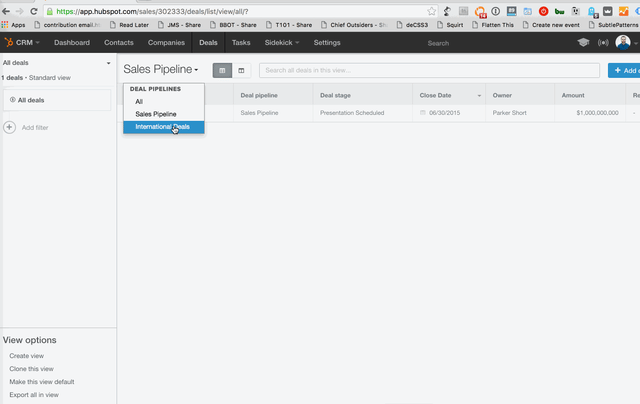Open the Companies tab

(x=166, y=42)
